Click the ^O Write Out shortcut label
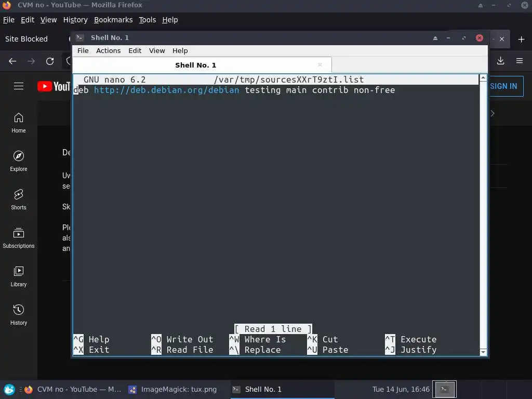 [x=182, y=339]
